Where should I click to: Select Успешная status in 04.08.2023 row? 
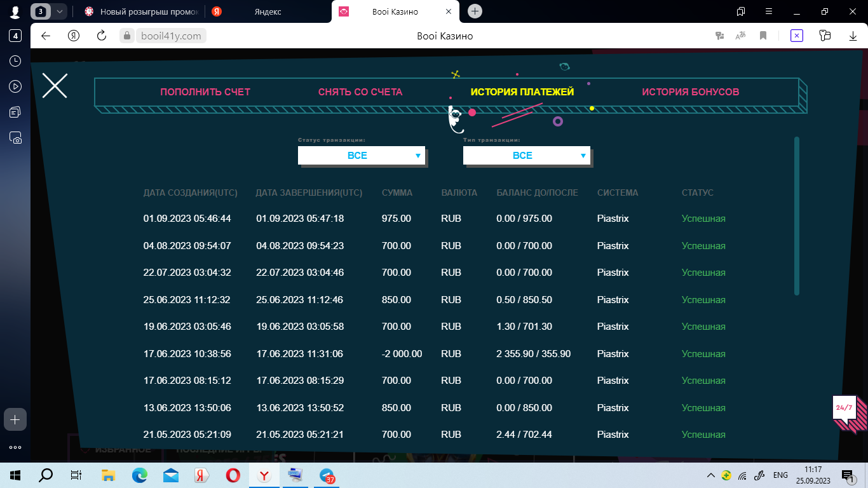click(x=703, y=246)
